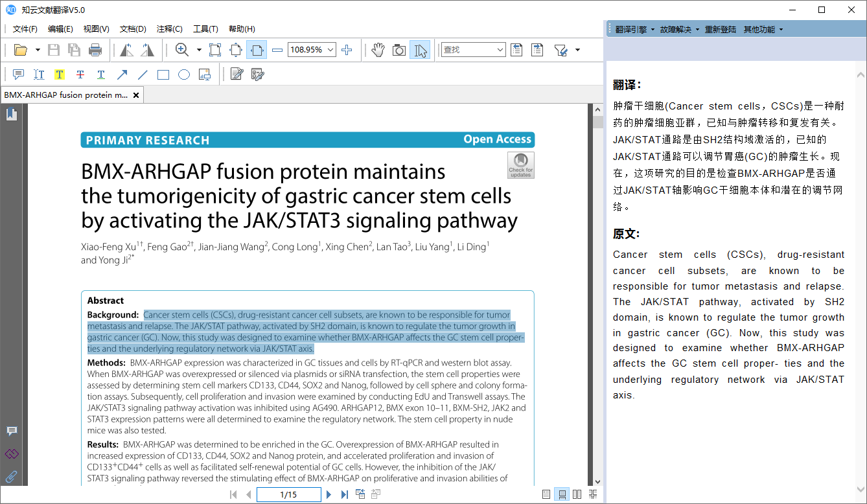Switch to two-page facing layout

tap(577, 494)
